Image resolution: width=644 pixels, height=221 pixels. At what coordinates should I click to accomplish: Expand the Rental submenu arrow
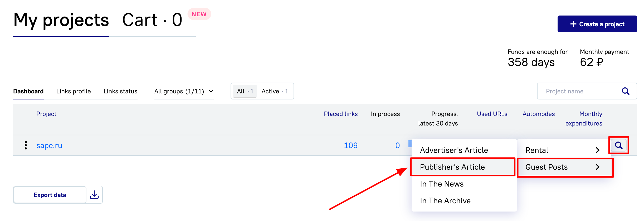point(598,150)
